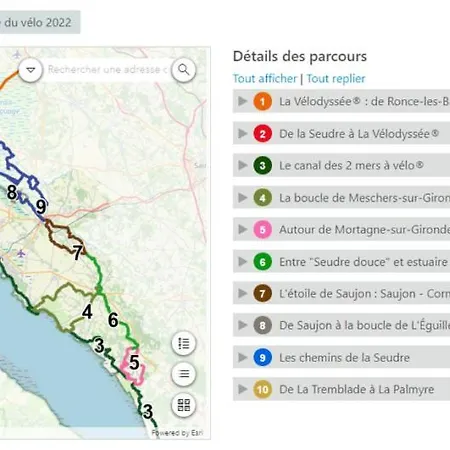Image resolution: width=450 pixels, height=450 pixels.
Task: Expand Le canal des 2 mers à vélo
Action: tap(341, 165)
